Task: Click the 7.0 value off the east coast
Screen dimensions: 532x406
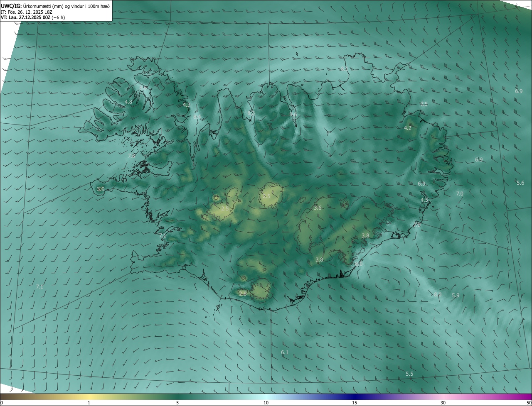Action: pyautogui.click(x=460, y=194)
